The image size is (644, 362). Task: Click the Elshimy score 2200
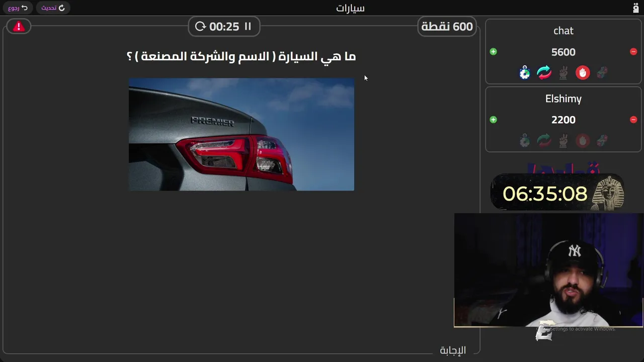563,120
